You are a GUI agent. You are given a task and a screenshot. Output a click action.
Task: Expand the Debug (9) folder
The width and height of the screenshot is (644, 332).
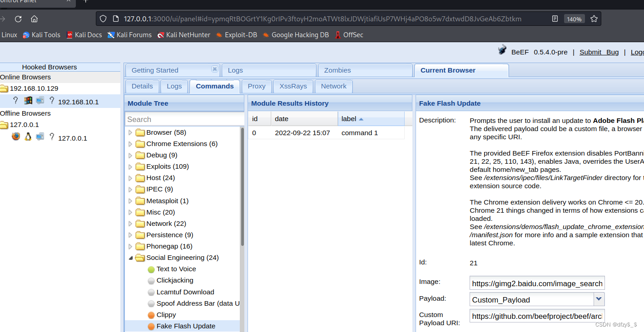click(130, 155)
